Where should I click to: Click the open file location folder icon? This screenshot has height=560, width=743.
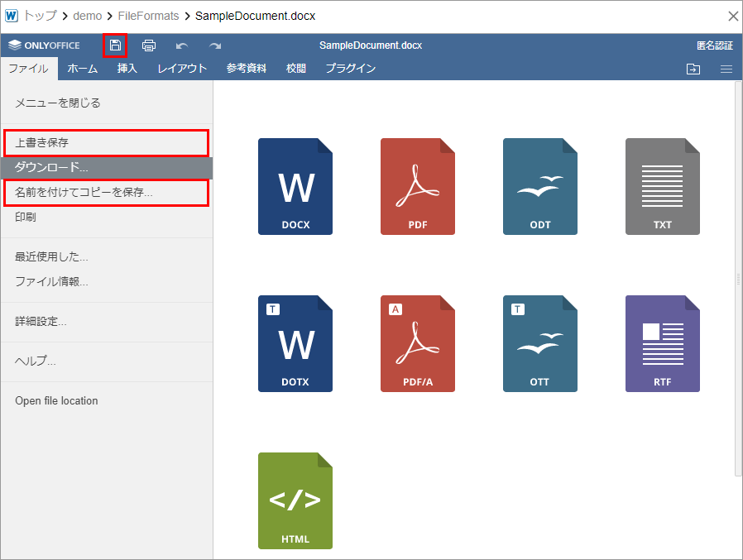point(693,69)
